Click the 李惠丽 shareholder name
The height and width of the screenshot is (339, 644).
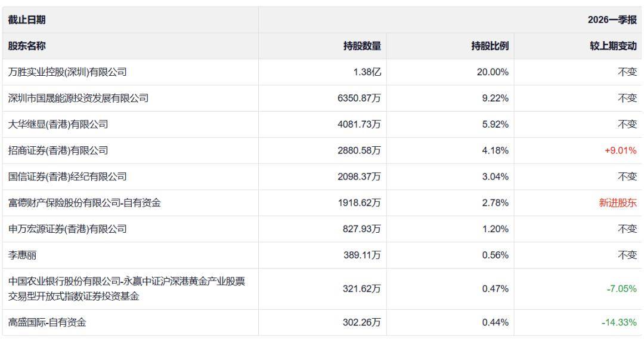pos(22,255)
